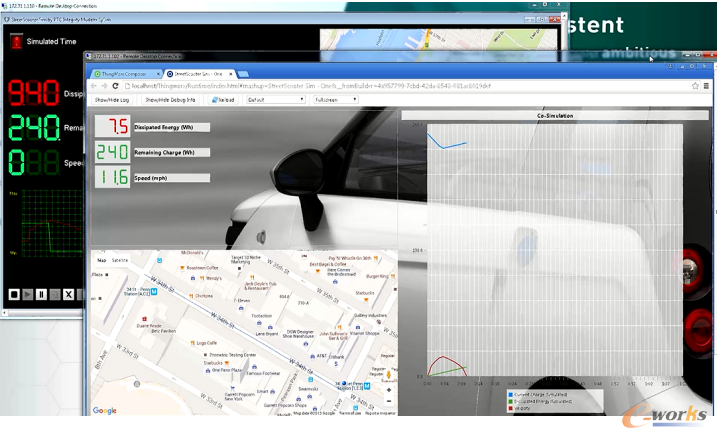This screenshot has width=717, height=438.
Task: Play the simulation in the Integrity Modeler window
Action: coord(27,294)
